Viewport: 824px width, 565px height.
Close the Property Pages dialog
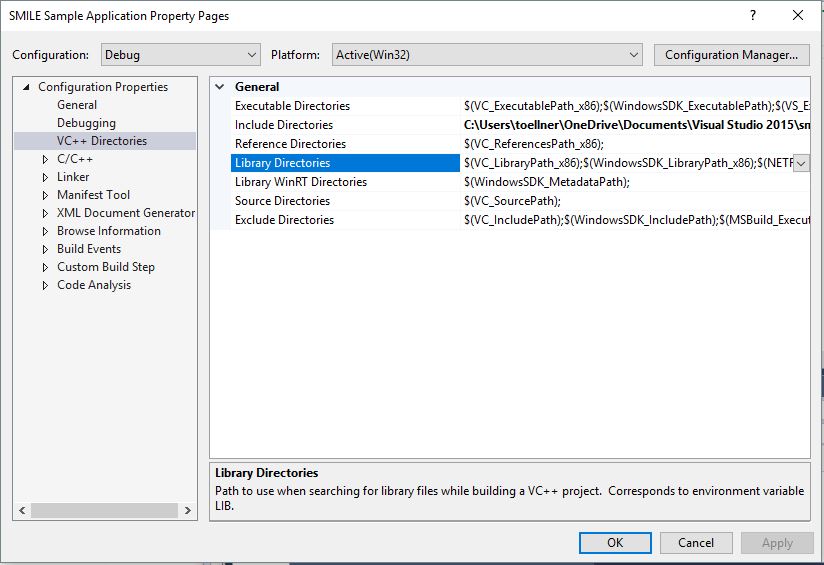798,15
